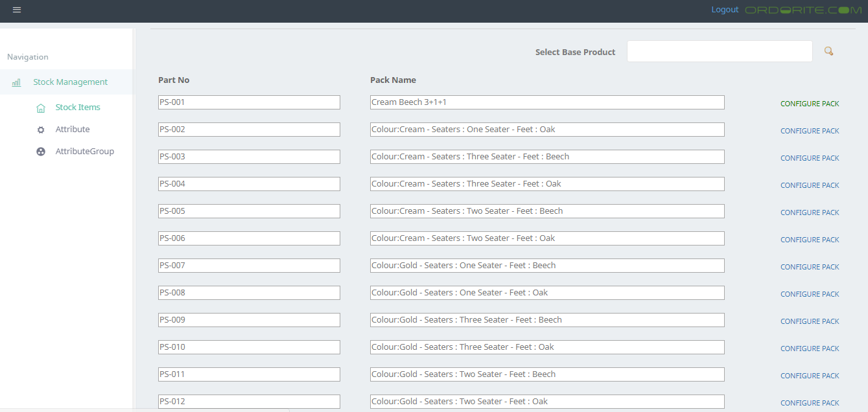Configure pack for PS-004

[810, 185]
